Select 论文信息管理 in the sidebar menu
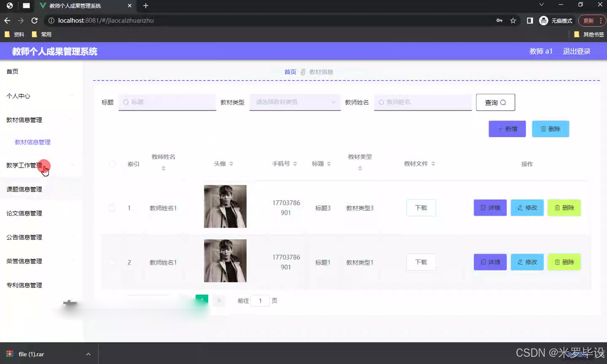The height and width of the screenshot is (364, 607). (x=23, y=213)
